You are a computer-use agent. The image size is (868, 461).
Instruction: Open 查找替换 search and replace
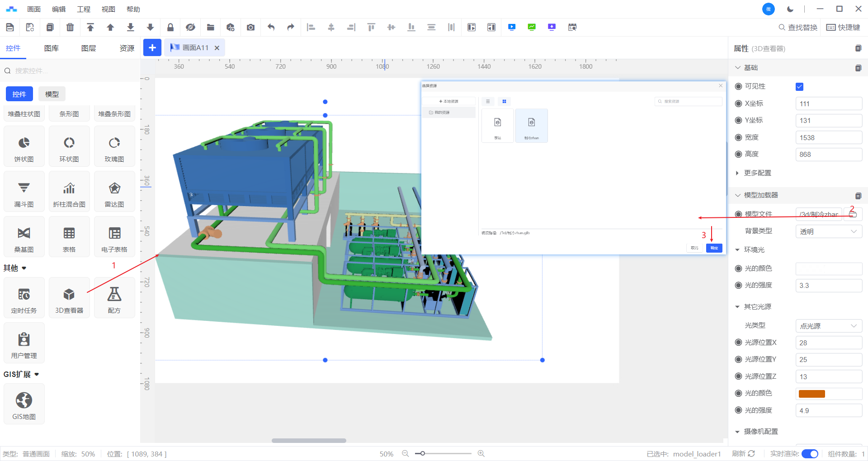click(x=798, y=28)
